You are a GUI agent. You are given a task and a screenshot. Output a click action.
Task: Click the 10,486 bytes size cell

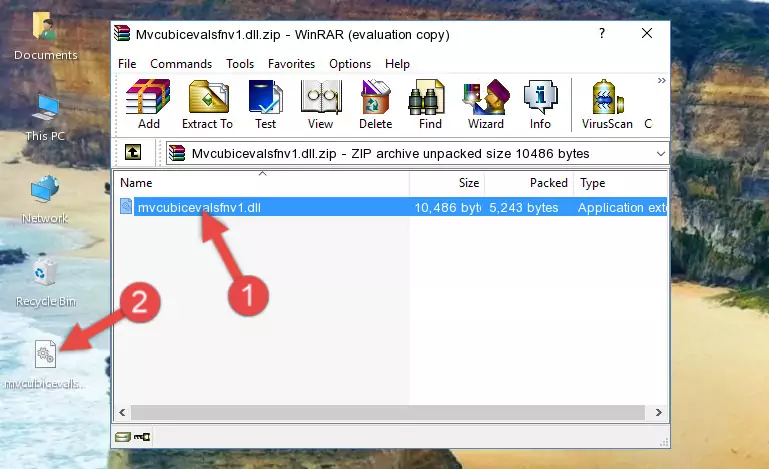point(447,208)
